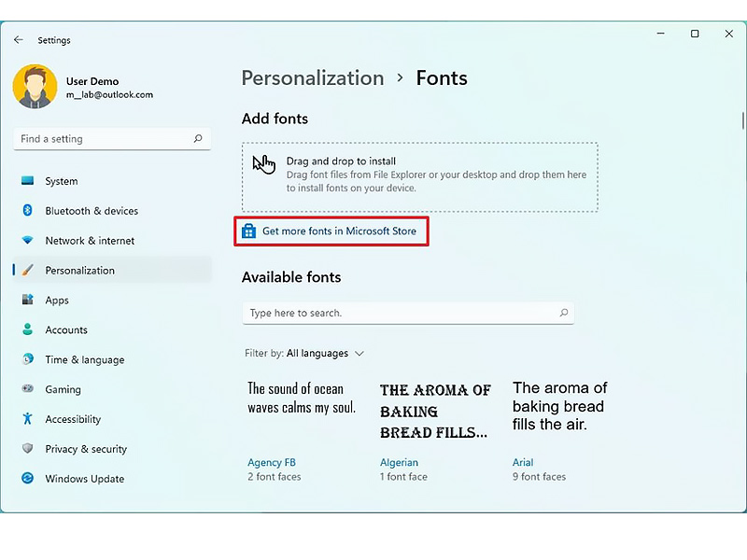747x560 pixels.
Task: Select the Gaming controller icon
Action: coord(28,388)
